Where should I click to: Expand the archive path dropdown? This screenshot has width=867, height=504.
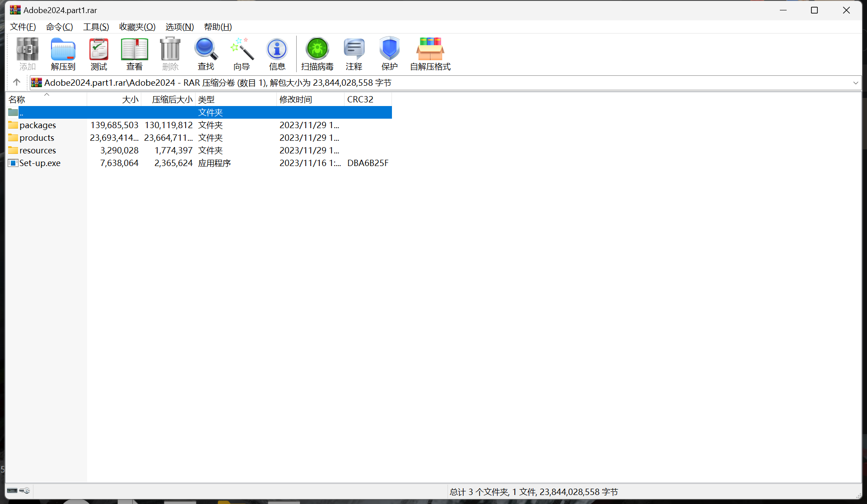855,83
